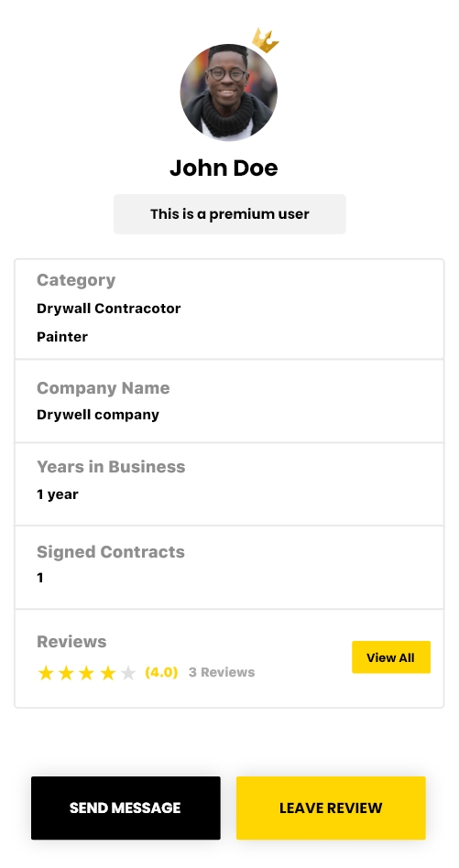Click the premium user badge
Screen dimensions: 459x868
coord(230,213)
